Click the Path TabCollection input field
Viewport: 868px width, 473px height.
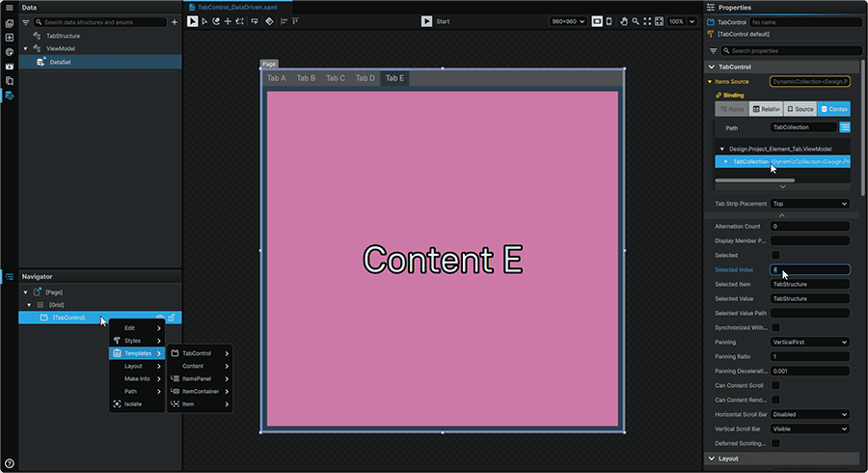[803, 127]
